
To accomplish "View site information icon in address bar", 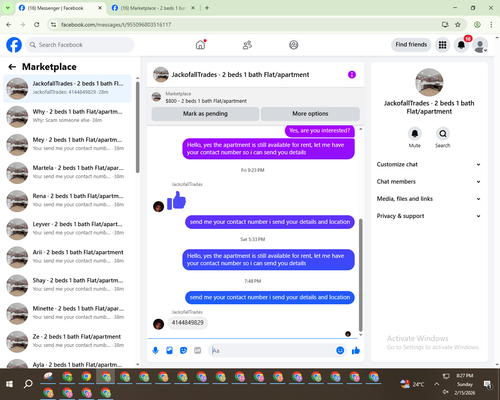I will click(53, 25).
